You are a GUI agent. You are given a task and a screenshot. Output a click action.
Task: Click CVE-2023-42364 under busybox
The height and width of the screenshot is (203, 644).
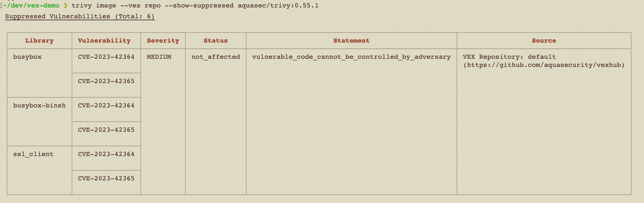106,57
